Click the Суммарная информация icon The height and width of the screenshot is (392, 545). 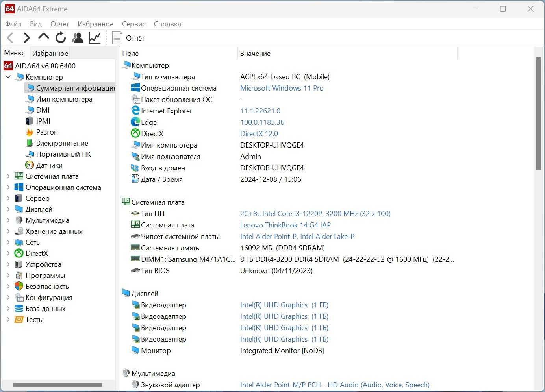click(30, 88)
